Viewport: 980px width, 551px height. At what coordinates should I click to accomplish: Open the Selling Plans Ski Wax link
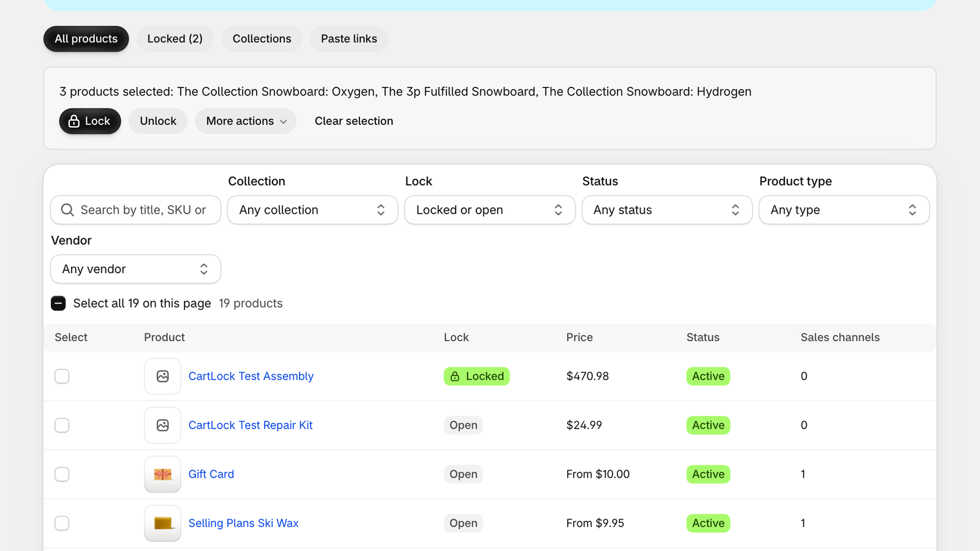[x=244, y=523]
